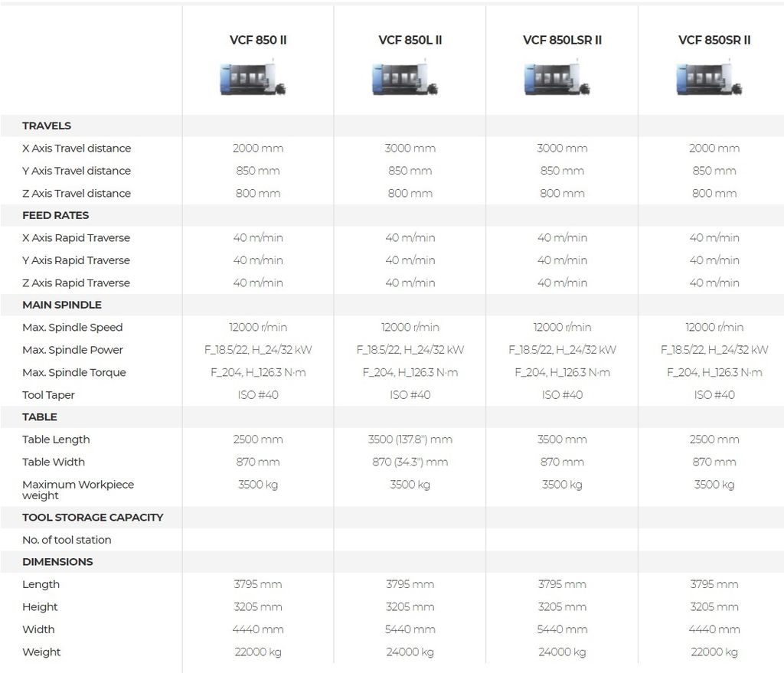This screenshot has height=673, width=784.
Task: Click 3500 kg workpiece weight for VCF 850 II
Action: click(x=258, y=484)
